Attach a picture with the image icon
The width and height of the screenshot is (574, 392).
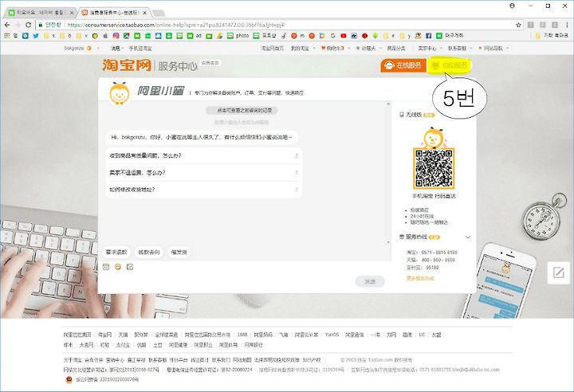click(x=130, y=267)
